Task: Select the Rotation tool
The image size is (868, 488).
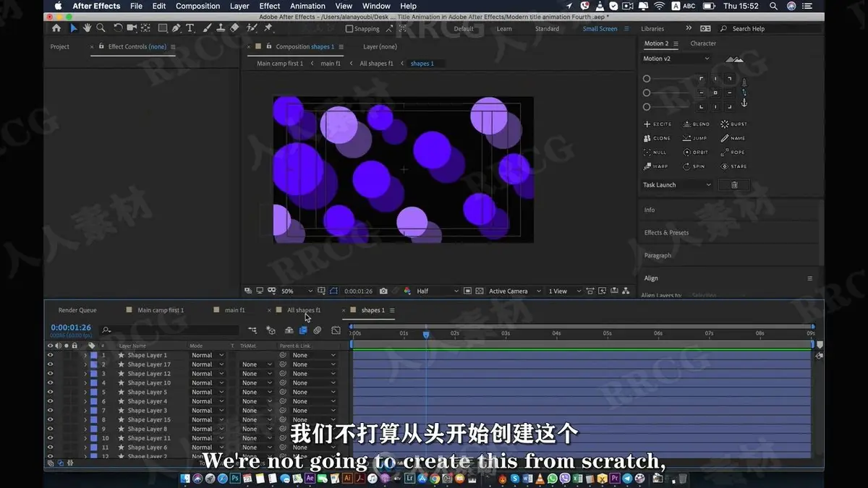Action: [x=117, y=28]
